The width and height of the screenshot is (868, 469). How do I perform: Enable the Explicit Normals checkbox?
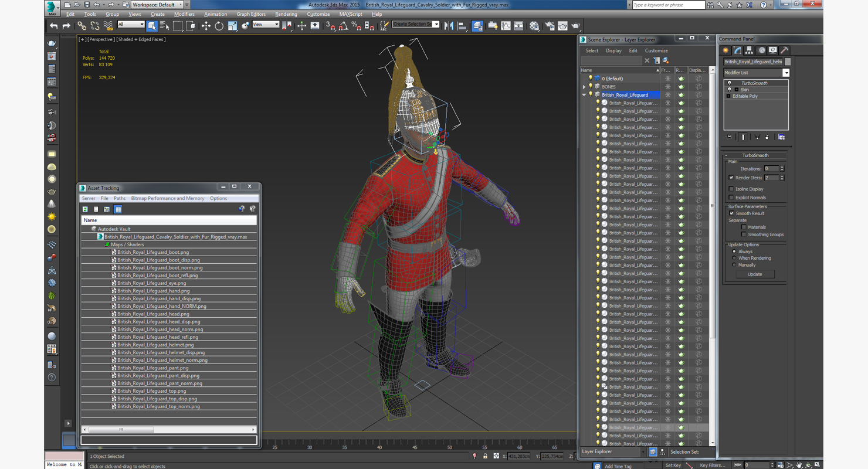coord(731,198)
